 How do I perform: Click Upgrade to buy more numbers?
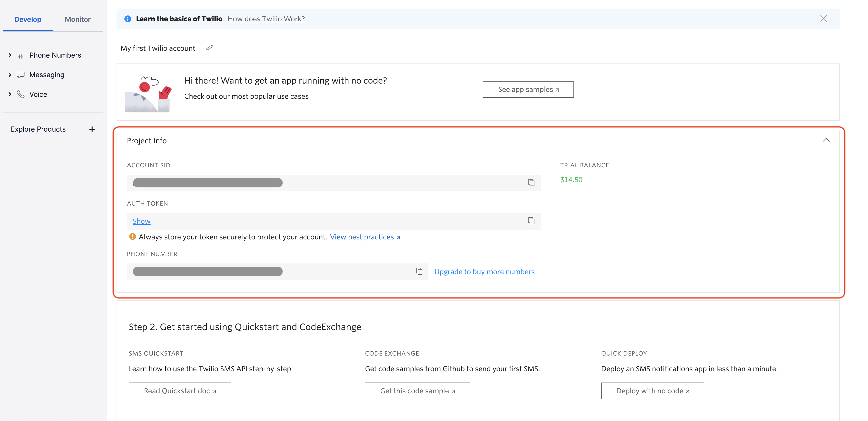(x=484, y=272)
